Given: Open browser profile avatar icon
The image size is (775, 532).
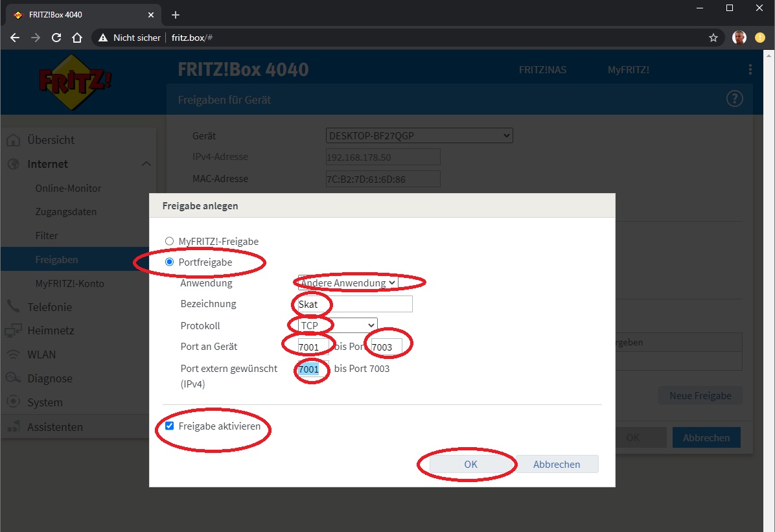Looking at the screenshot, I should 739,38.
